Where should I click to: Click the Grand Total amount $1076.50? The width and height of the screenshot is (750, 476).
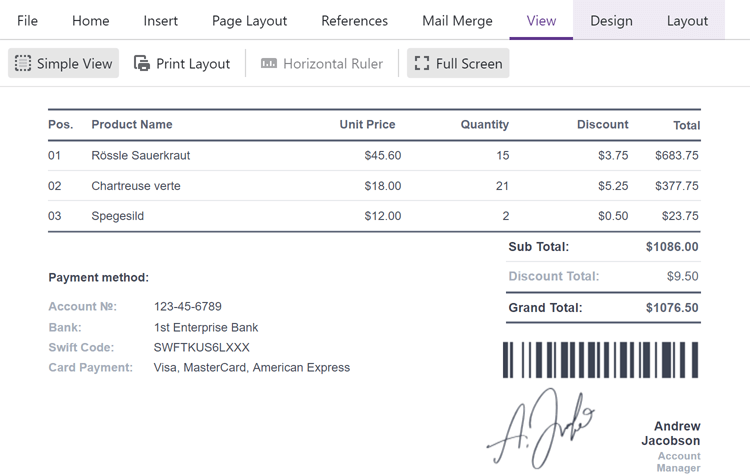672,308
